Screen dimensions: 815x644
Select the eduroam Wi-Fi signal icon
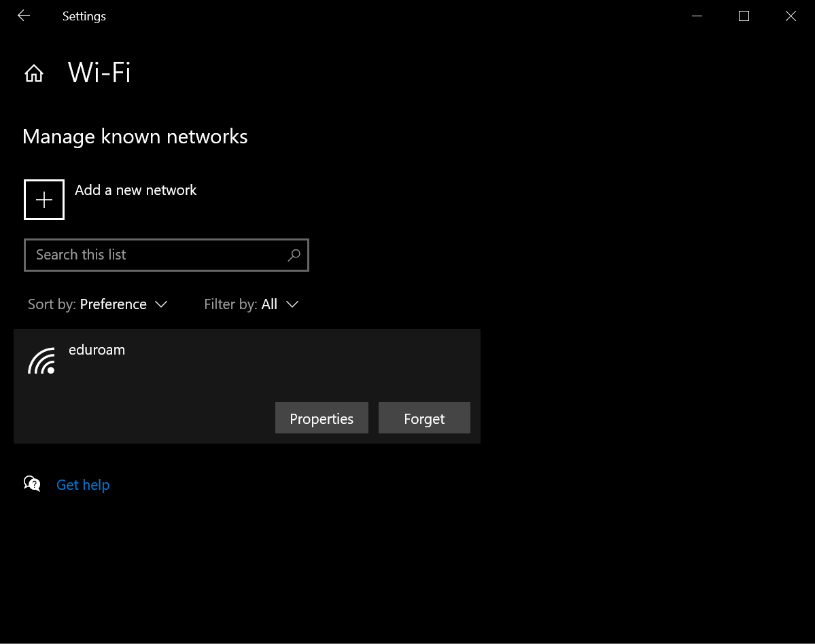41,361
